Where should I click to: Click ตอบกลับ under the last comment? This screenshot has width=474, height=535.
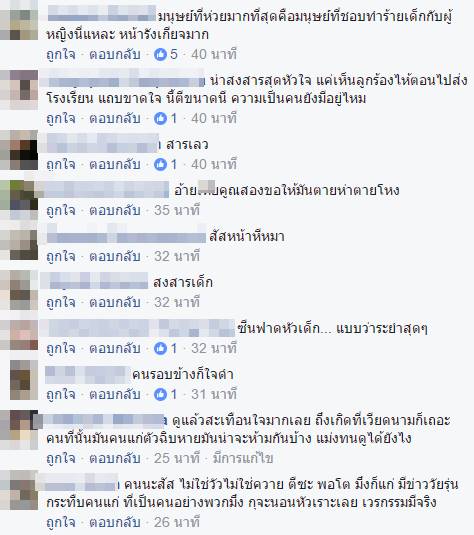(115, 522)
